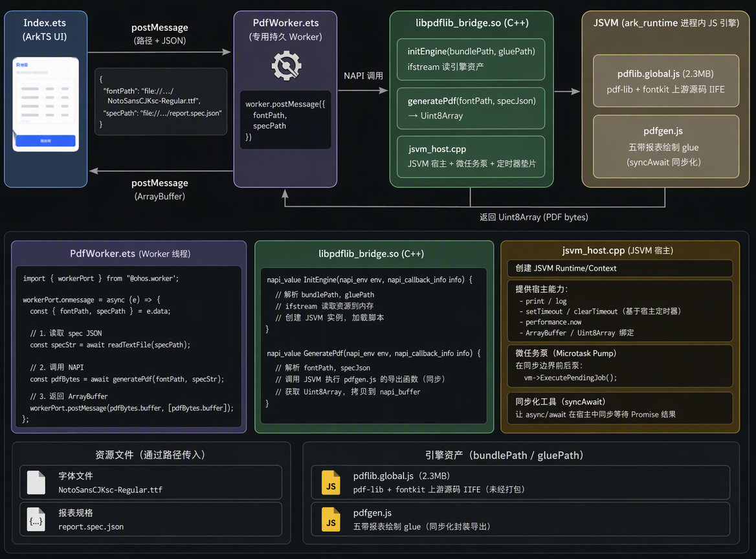This screenshot has width=756, height=559.
Task: Click the "const pdfBytes = await generatePdf" line
Action: pos(127,379)
